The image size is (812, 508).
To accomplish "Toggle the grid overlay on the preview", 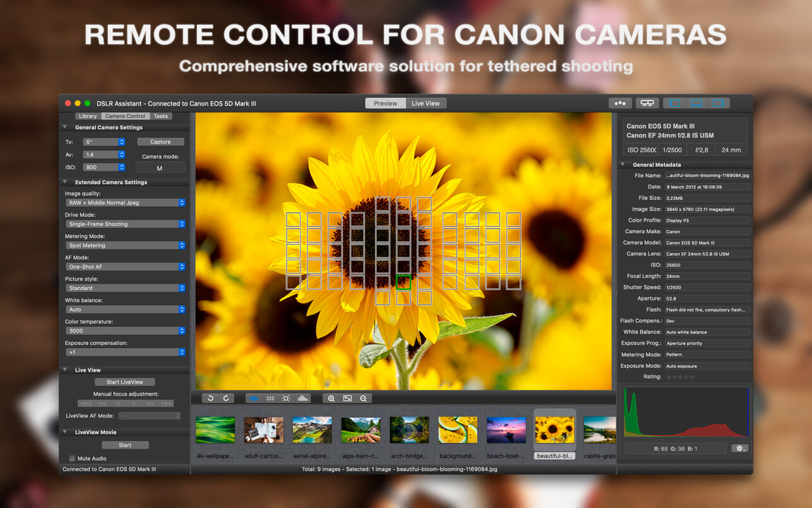I will [270, 398].
